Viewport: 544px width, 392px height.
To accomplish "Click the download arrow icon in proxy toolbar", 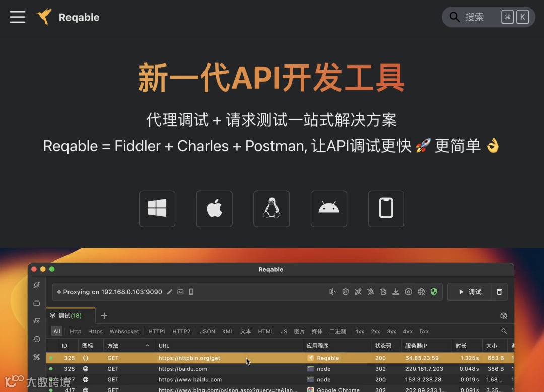I will pyautogui.click(x=396, y=292).
